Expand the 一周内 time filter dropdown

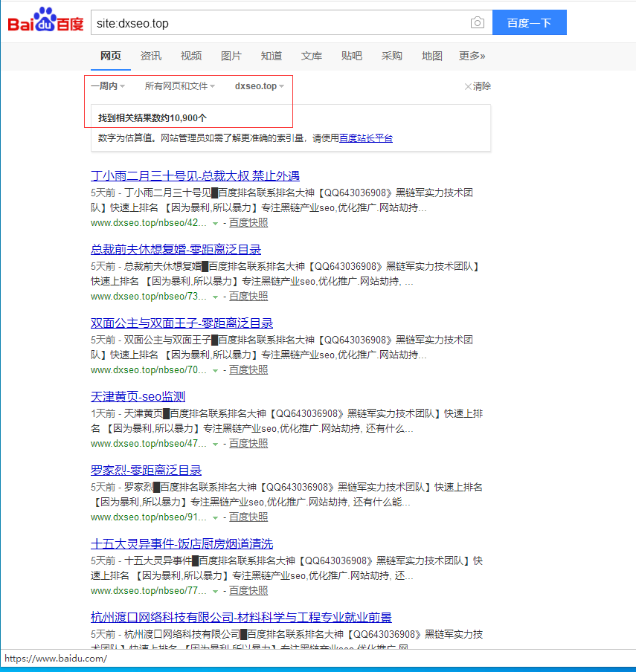(x=108, y=86)
